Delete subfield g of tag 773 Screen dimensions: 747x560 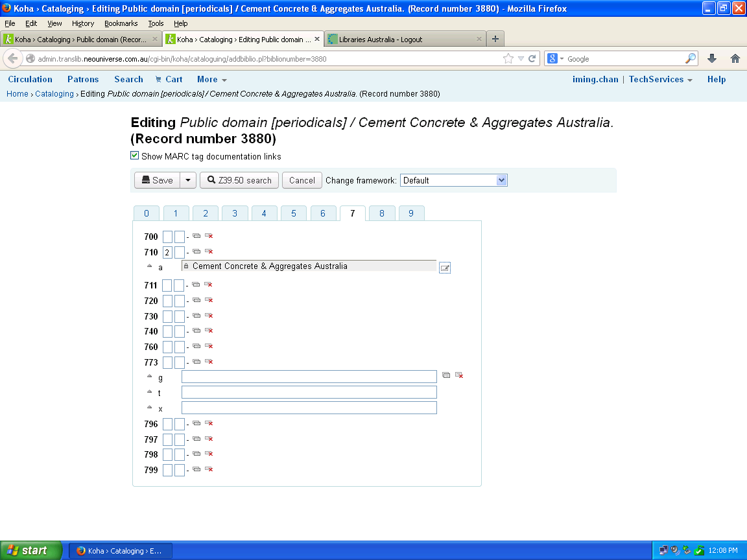click(459, 375)
